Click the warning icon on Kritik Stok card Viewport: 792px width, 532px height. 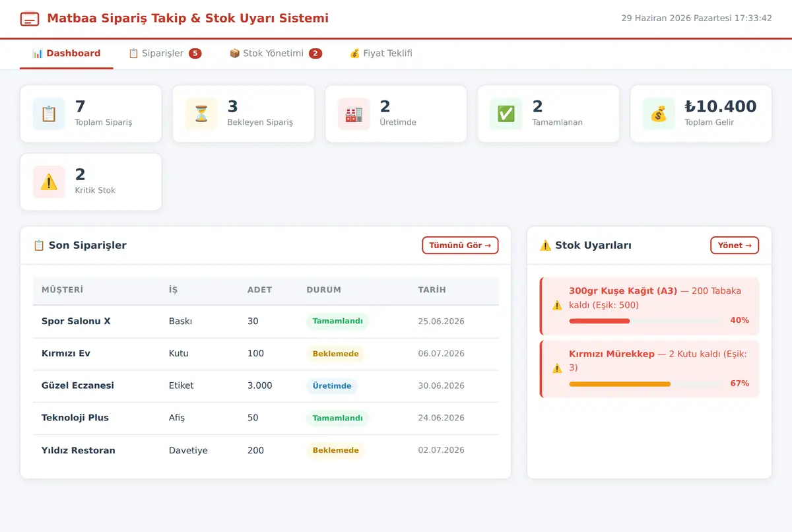[49, 182]
